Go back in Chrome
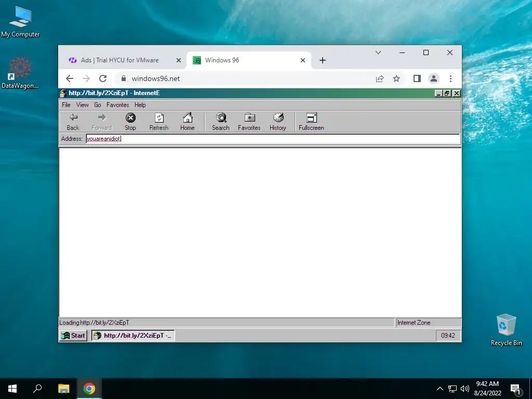Image resolution: width=532 pixels, height=399 pixels. [70, 79]
